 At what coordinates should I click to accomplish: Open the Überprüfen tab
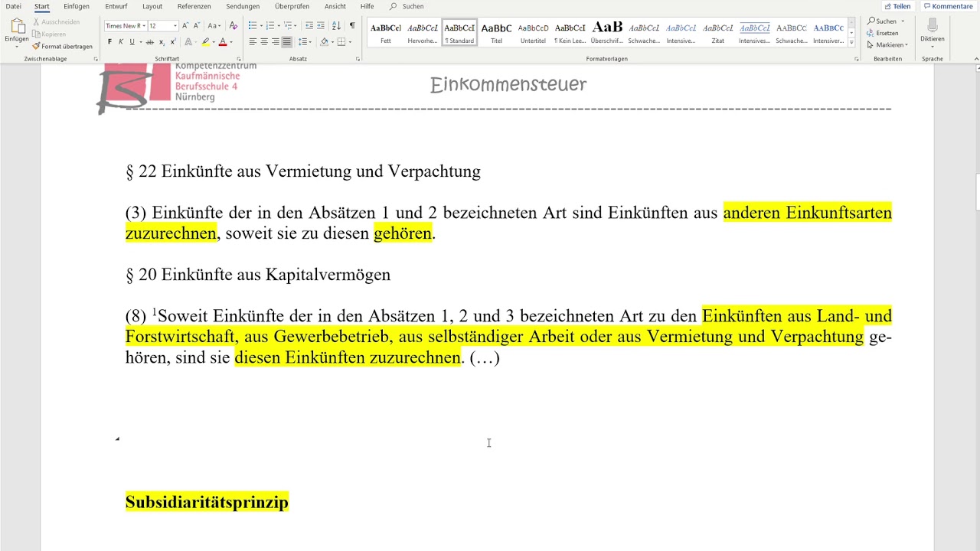click(292, 6)
